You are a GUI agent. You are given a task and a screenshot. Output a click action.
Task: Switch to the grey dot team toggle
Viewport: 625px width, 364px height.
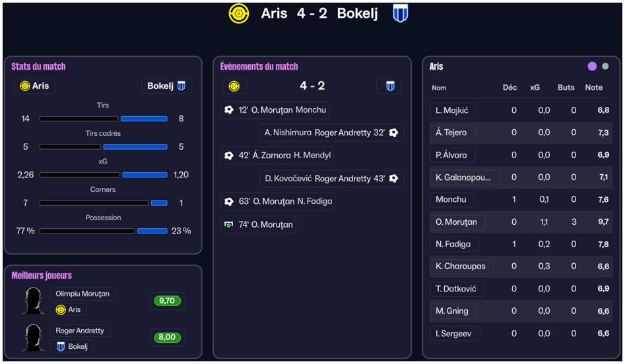605,67
